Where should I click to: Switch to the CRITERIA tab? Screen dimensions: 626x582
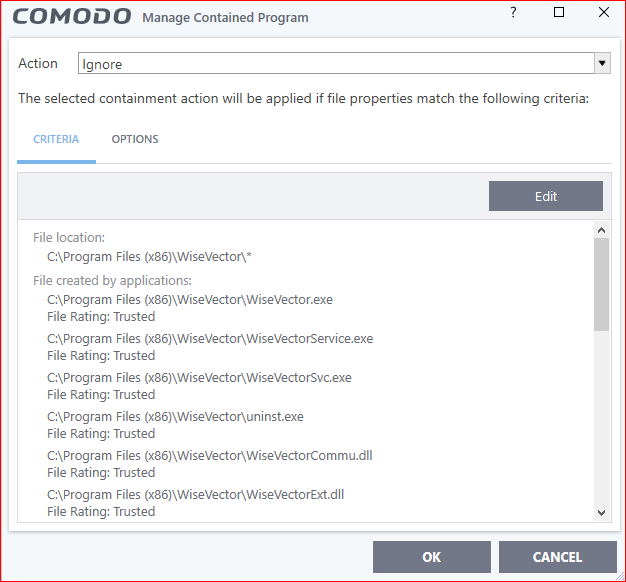click(x=56, y=139)
